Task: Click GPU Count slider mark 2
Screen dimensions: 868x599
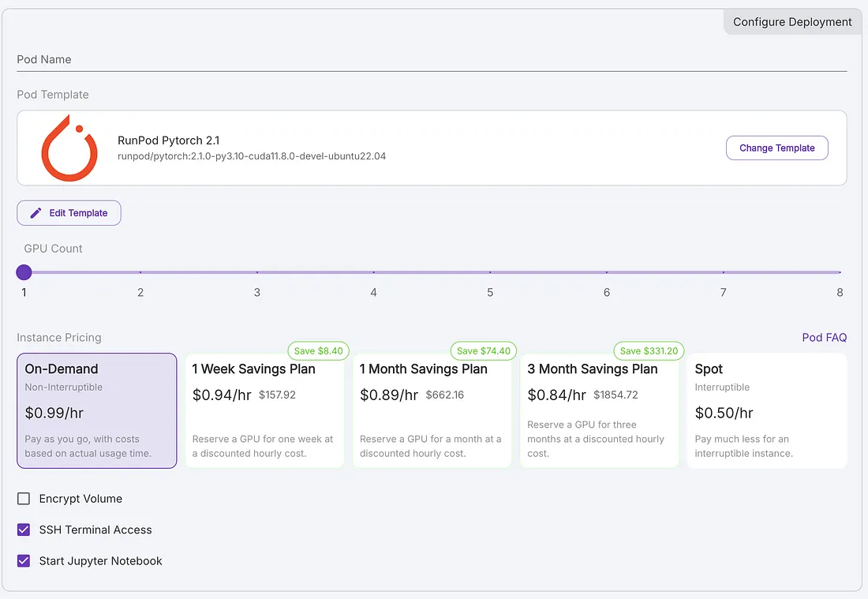Action: (x=140, y=272)
